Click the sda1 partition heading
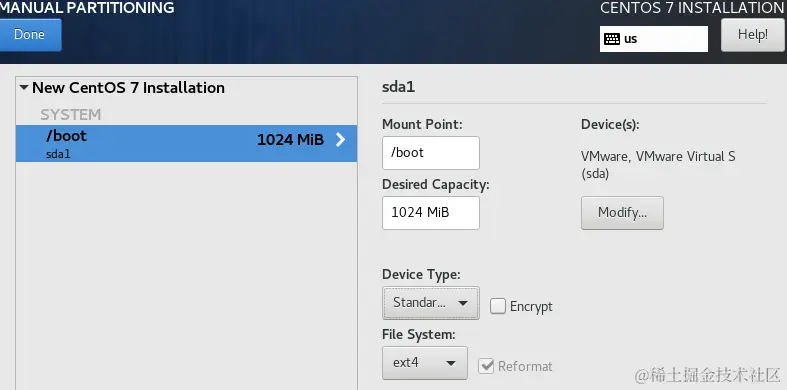The height and width of the screenshot is (390, 787). 399,87
